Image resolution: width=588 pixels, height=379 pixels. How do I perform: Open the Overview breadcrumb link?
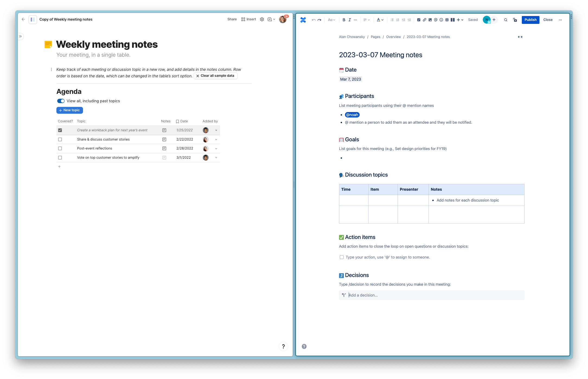click(x=393, y=37)
